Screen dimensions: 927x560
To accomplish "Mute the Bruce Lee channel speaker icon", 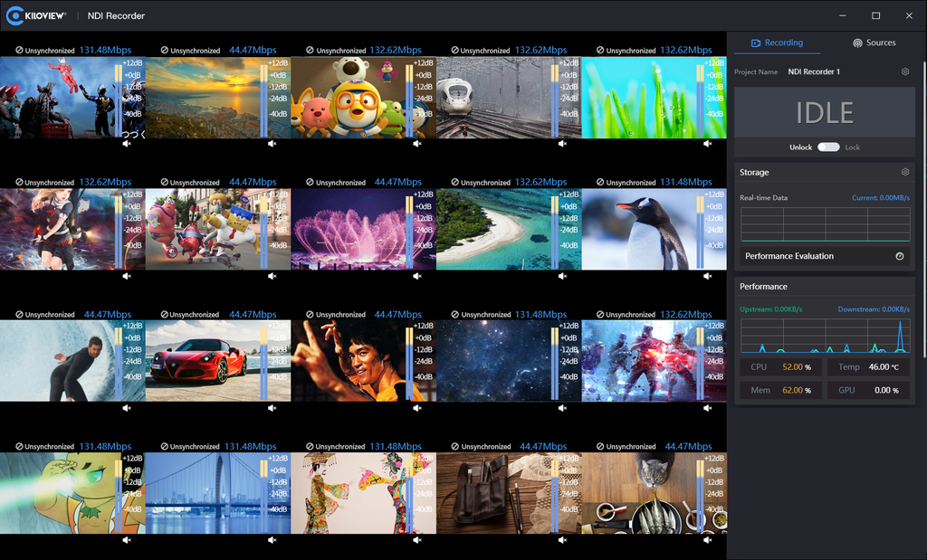I will [416, 407].
